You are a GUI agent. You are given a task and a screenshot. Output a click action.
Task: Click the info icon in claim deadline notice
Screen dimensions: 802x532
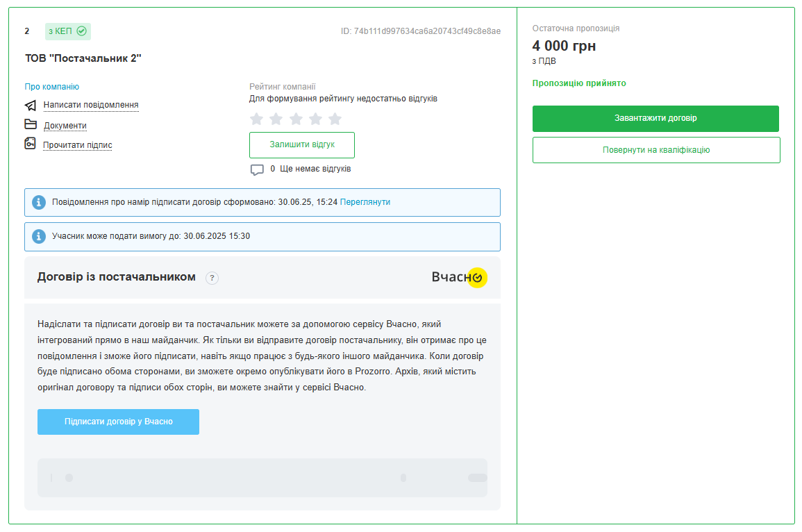39,236
